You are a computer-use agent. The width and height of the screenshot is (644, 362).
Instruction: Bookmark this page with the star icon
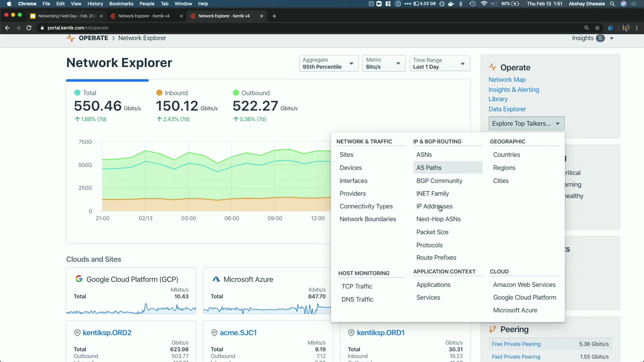597,28
